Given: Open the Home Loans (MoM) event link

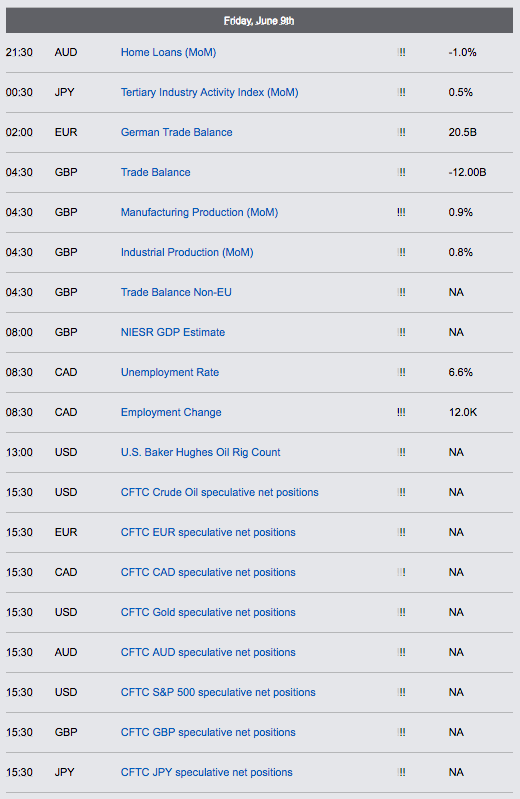Looking at the screenshot, I should click(x=168, y=52).
